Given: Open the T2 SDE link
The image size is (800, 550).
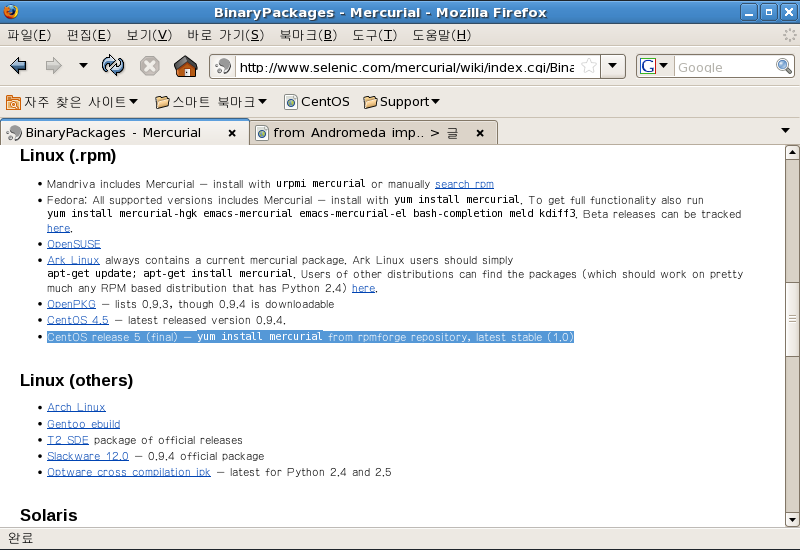Looking at the screenshot, I should 68,440.
